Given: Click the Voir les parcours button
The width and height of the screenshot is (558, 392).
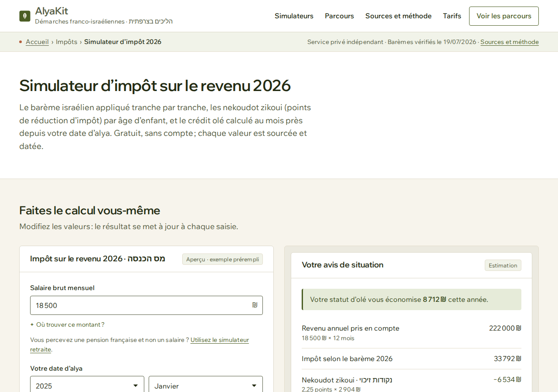Looking at the screenshot, I should pyautogui.click(x=504, y=16).
